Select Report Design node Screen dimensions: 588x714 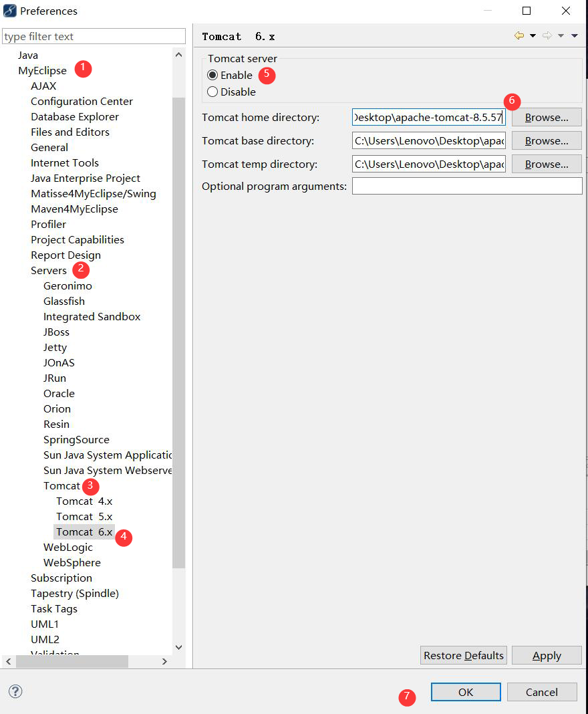click(x=65, y=255)
